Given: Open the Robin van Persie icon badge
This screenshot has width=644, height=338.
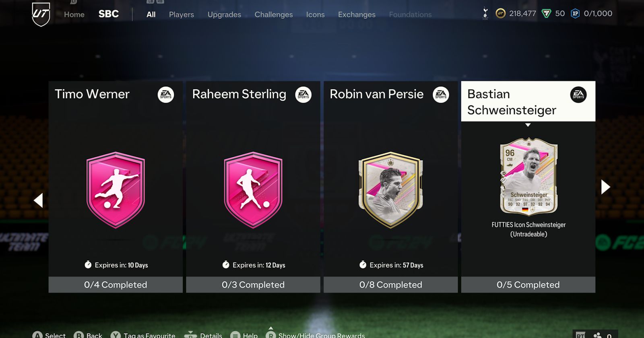Looking at the screenshot, I should (x=390, y=190).
